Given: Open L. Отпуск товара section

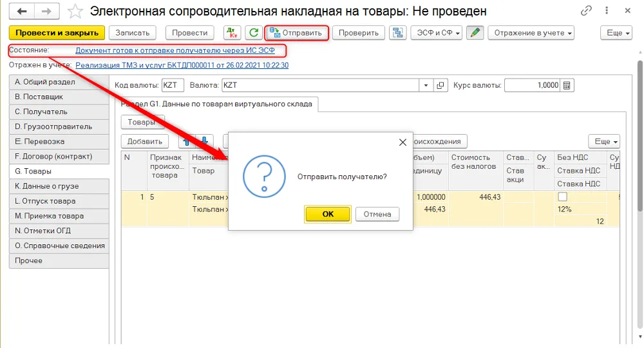Looking at the screenshot, I should 59,201.
